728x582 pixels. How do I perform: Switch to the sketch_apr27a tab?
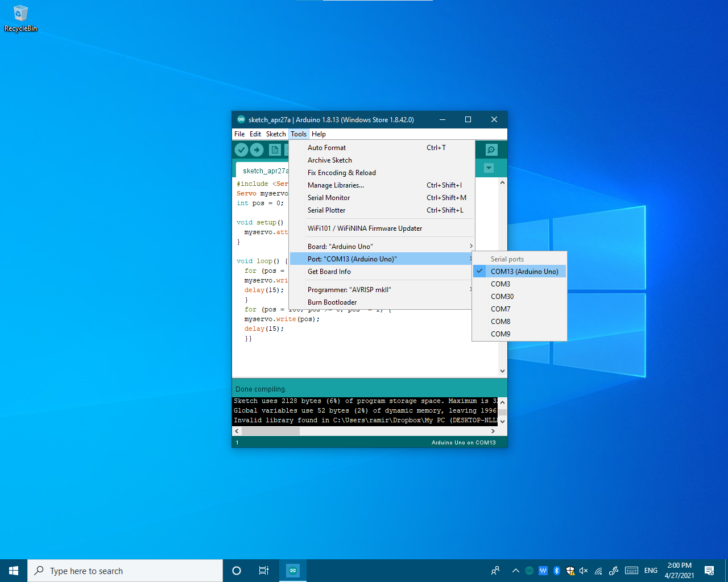point(265,171)
